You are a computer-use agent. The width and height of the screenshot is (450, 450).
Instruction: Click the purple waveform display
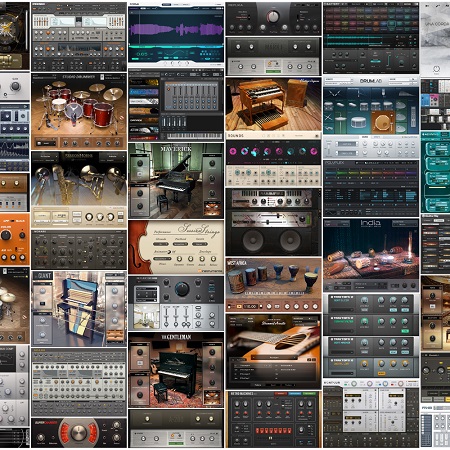click(x=176, y=29)
